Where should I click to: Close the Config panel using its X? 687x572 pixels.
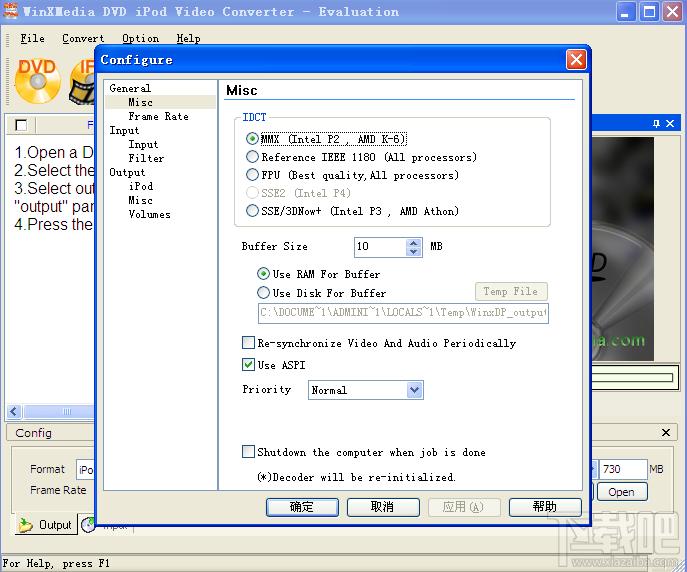[666, 433]
